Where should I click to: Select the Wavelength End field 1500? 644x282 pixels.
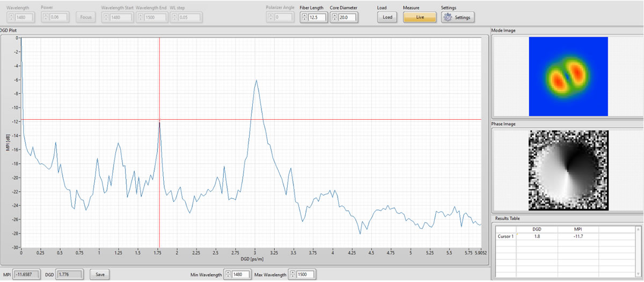pyautogui.click(x=155, y=17)
